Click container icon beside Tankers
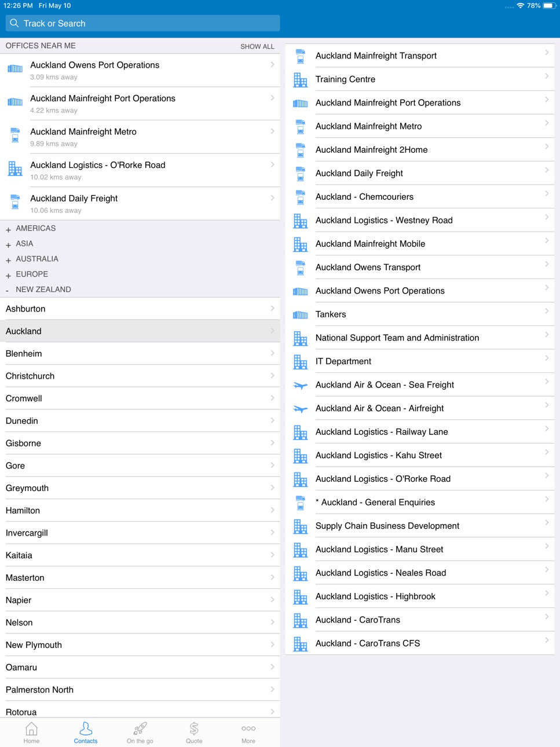 [300, 315]
